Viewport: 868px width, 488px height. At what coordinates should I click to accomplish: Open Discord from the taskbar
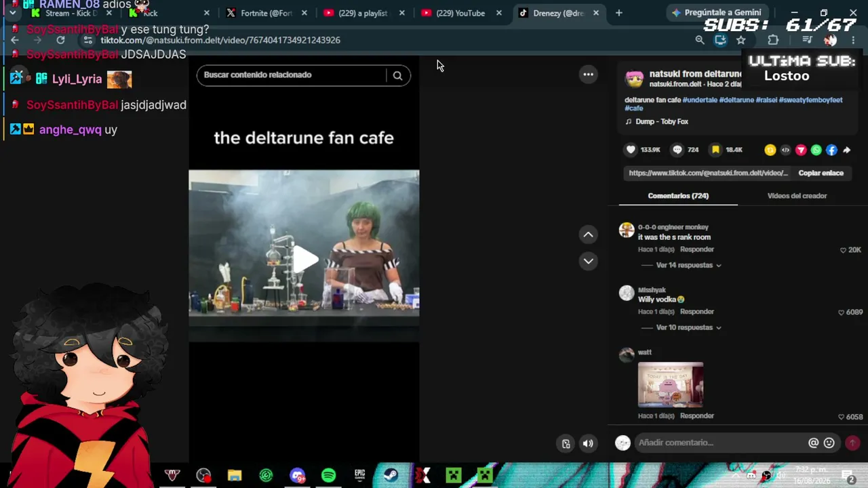point(297,476)
